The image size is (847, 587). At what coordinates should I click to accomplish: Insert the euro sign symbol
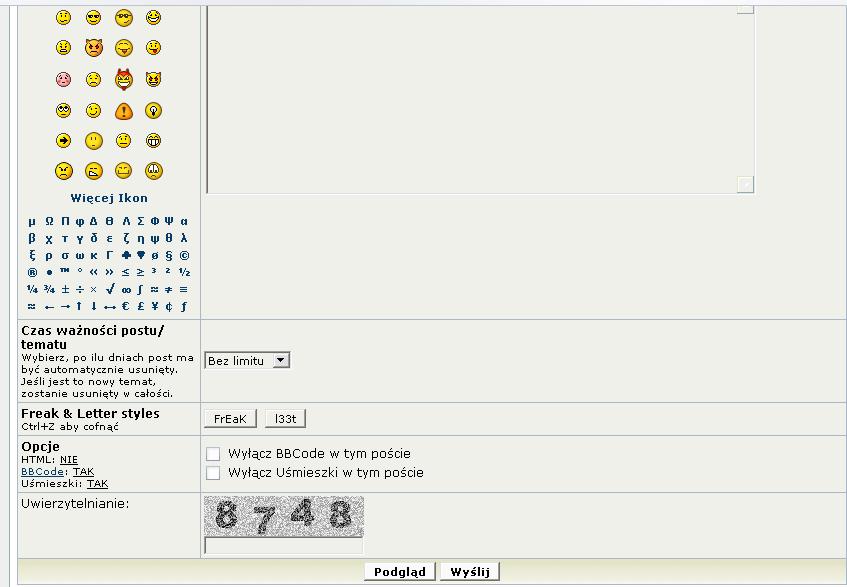[125, 306]
